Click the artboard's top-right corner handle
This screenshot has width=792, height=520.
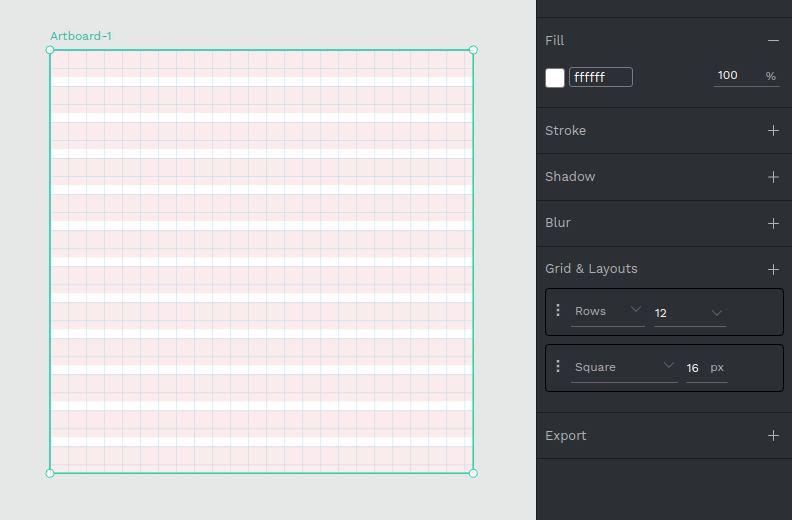pyautogui.click(x=473, y=50)
